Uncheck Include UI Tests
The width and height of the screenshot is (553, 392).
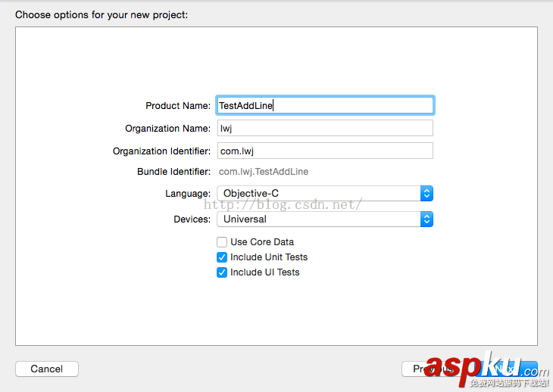(x=222, y=272)
